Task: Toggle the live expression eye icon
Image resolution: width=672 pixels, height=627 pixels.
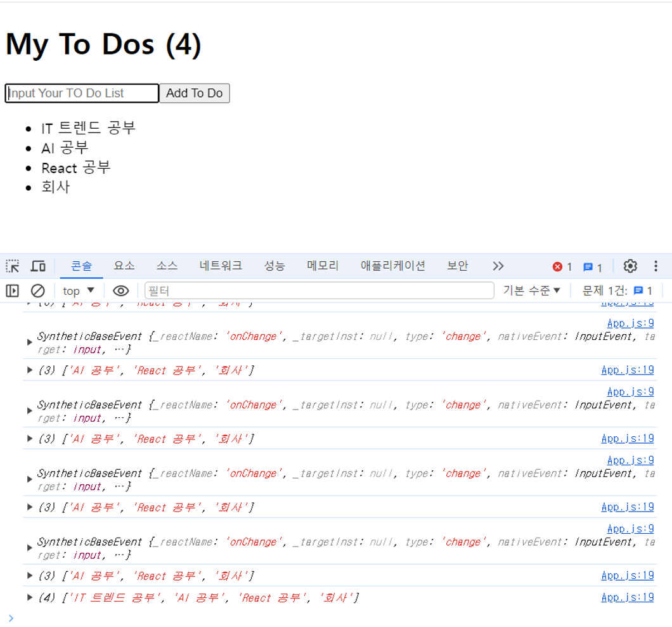Action: 121,291
